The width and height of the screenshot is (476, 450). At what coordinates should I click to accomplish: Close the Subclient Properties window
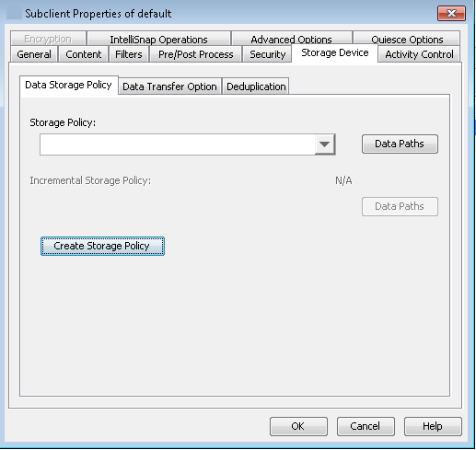click(451, 14)
